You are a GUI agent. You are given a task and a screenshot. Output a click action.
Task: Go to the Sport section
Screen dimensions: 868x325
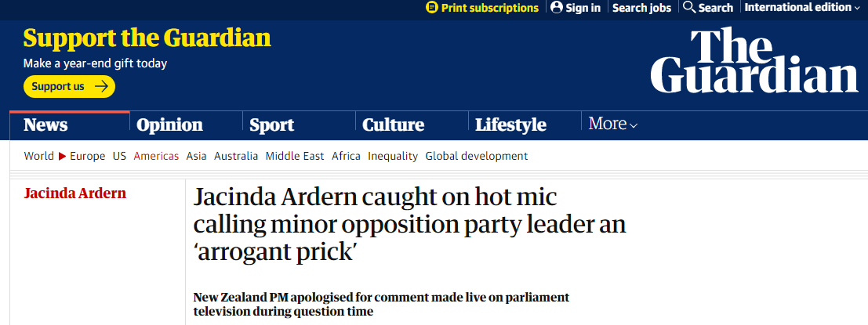tap(271, 125)
